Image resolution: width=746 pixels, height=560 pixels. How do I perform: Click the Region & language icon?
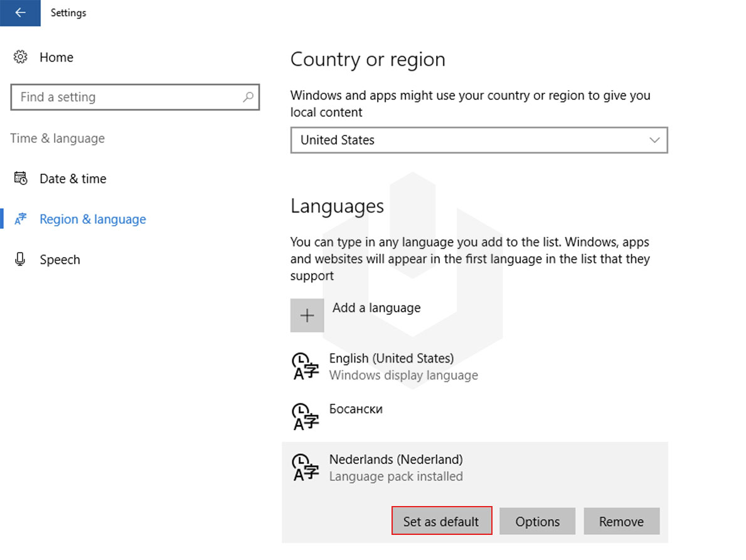tap(19, 219)
